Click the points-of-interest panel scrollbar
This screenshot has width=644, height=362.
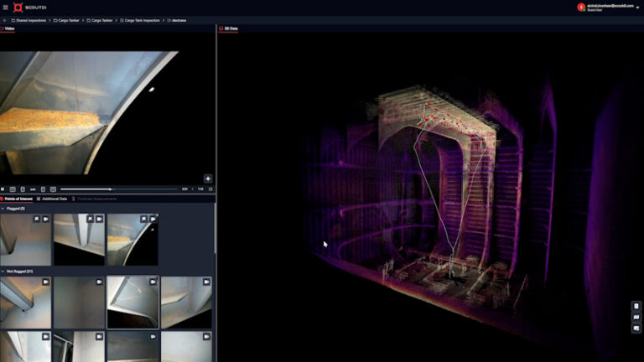(x=215, y=229)
